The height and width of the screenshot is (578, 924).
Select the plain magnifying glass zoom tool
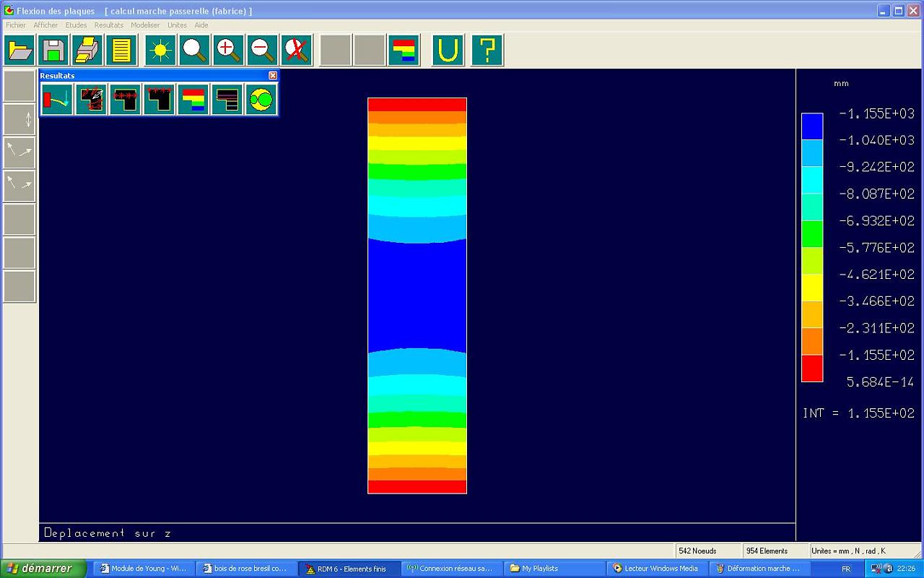click(x=194, y=50)
